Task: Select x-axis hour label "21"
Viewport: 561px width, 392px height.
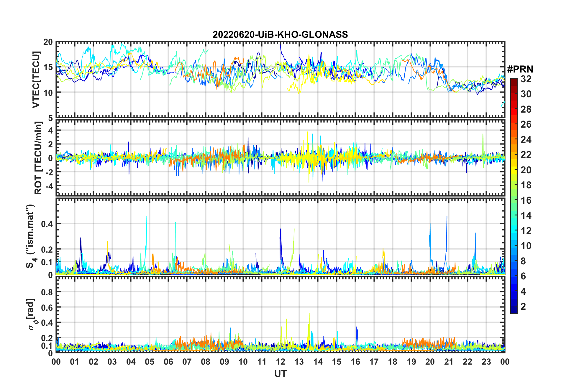Action: pyautogui.click(x=449, y=362)
